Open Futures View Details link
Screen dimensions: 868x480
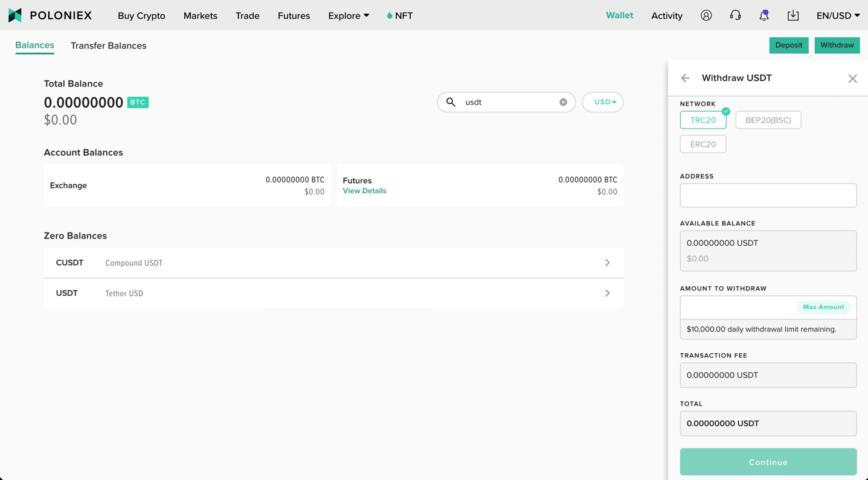pyautogui.click(x=364, y=191)
